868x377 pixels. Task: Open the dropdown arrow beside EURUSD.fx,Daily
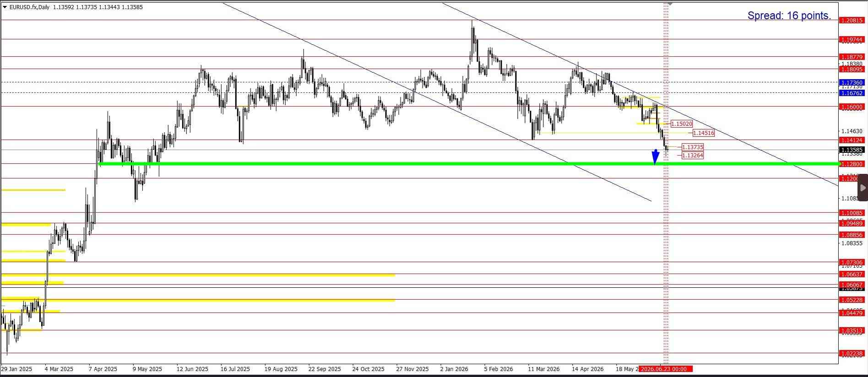(x=5, y=7)
